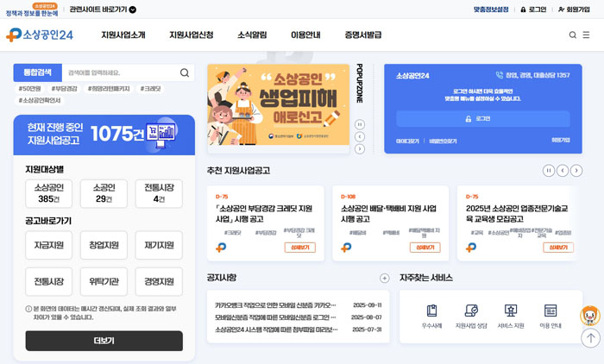Open 소상공인 부담경감 크레딧 지원사업 title

tap(264, 214)
